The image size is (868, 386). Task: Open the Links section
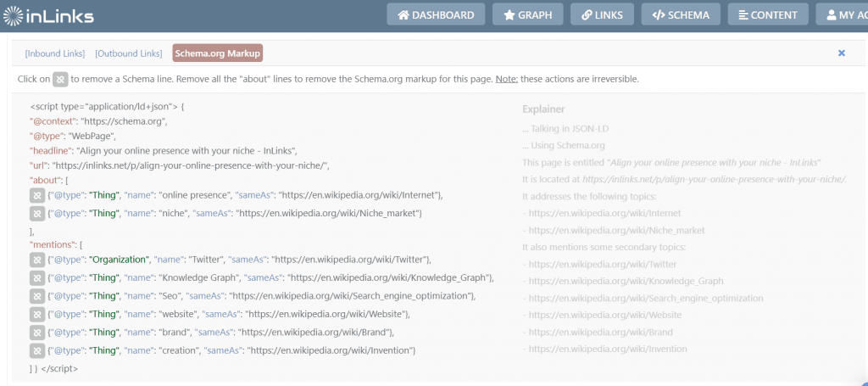pyautogui.click(x=602, y=15)
